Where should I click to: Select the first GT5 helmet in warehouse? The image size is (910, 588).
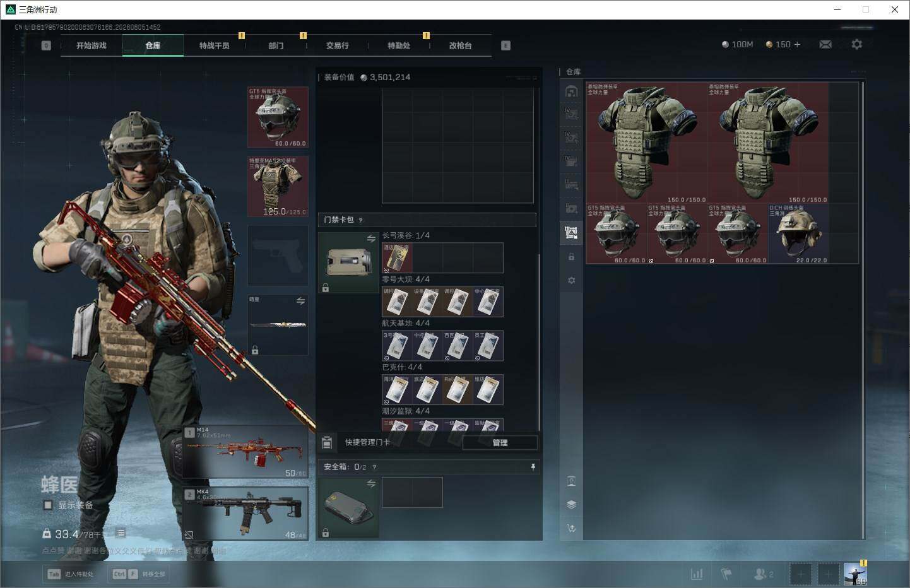pos(617,233)
